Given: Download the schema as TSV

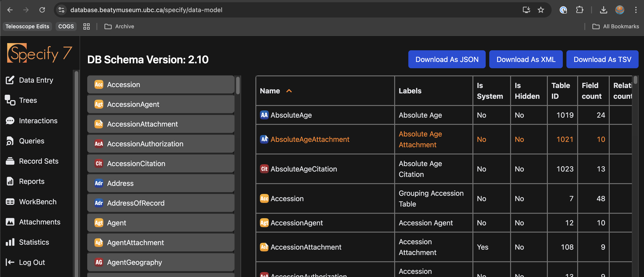Looking at the screenshot, I should [x=602, y=59].
